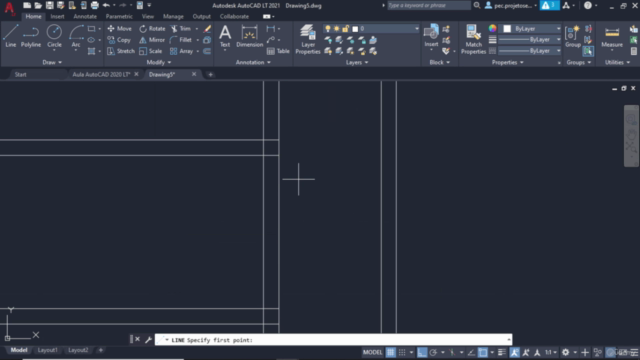
Task: Click the MODEL status bar button
Action: [x=372, y=352]
